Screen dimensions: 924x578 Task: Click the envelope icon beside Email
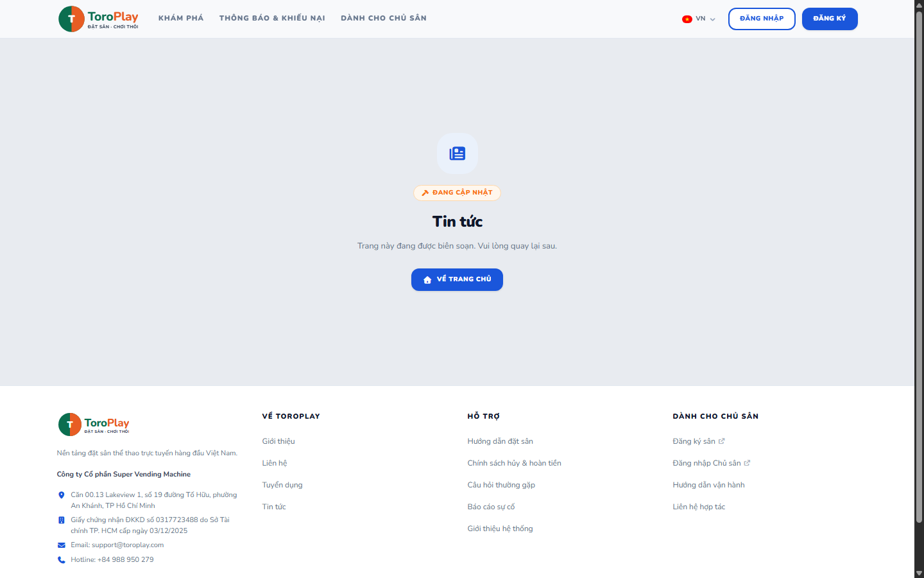coord(62,545)
